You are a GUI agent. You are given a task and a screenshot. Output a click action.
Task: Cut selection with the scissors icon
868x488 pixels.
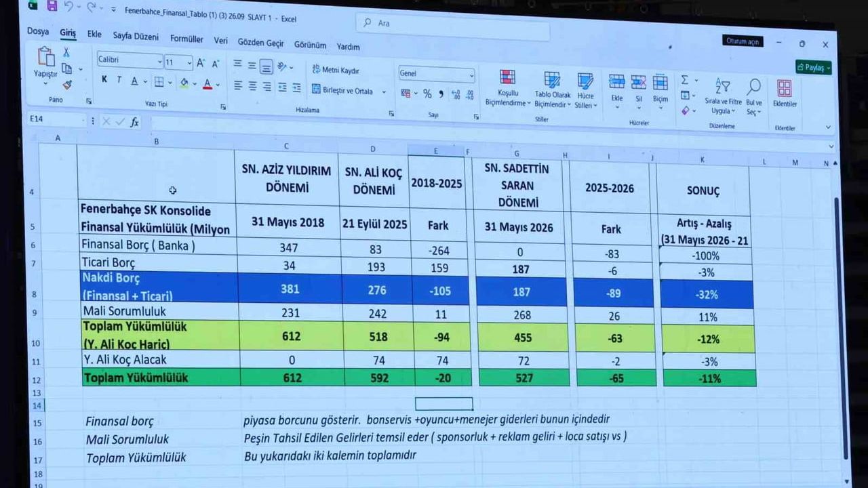pos(66,52)
